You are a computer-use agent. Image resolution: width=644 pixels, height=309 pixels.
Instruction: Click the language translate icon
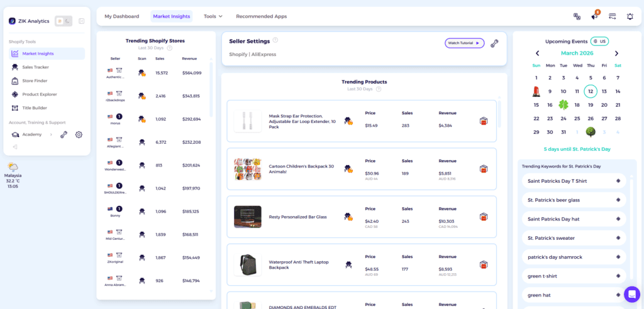[x=577, y=16]
